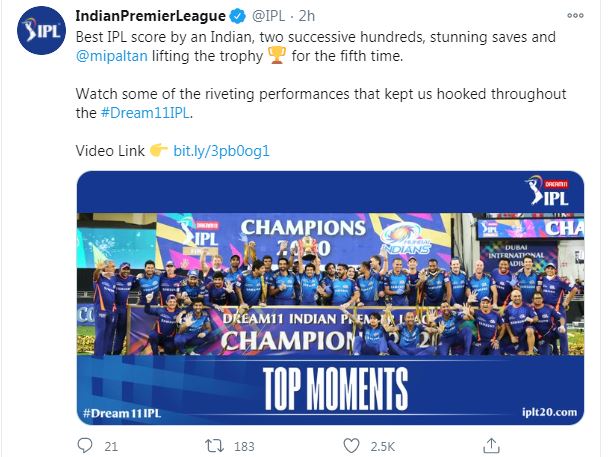Click the IPL profile avatar

click(x=41, y=30)
